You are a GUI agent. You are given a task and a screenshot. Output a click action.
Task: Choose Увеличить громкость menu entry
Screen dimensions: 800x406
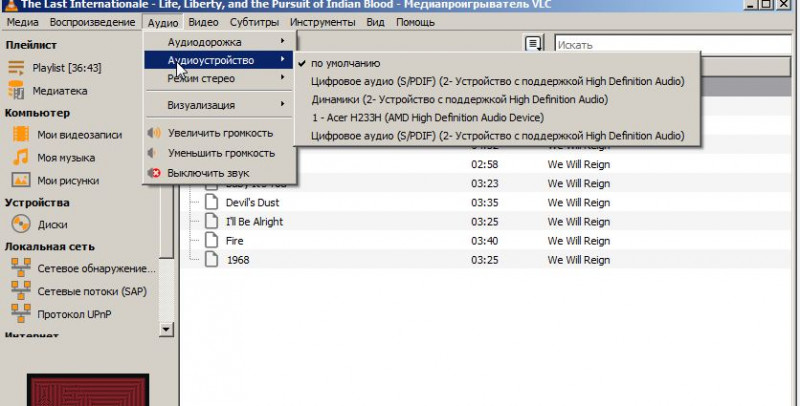tap(219, 133)
